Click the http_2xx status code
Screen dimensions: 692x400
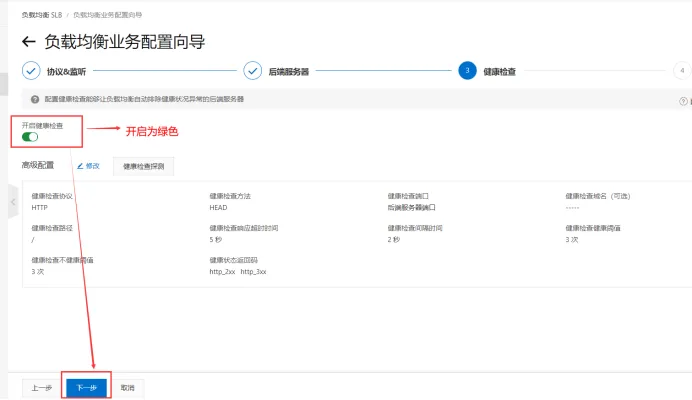click(x=222, y=272)
